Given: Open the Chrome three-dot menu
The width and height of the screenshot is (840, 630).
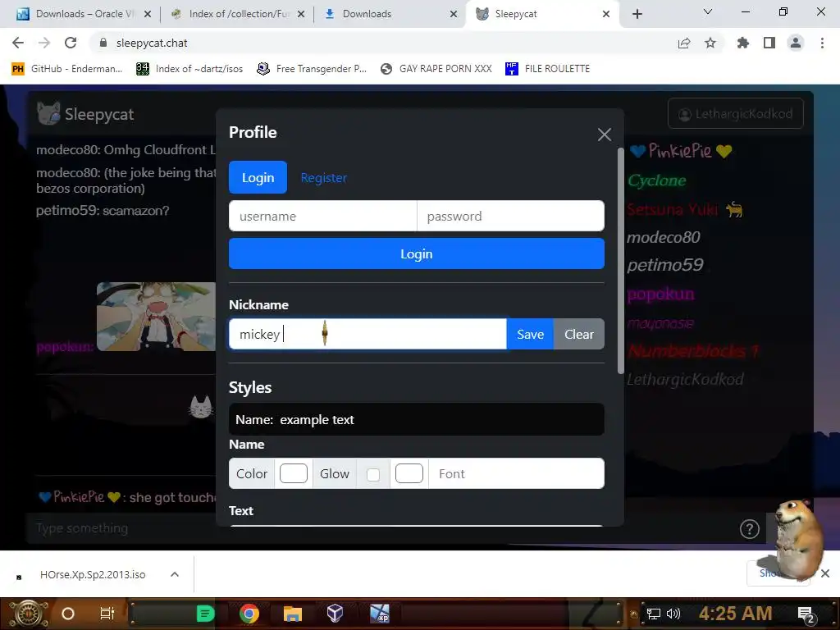Looking at the screenshot, I should 822,43.
